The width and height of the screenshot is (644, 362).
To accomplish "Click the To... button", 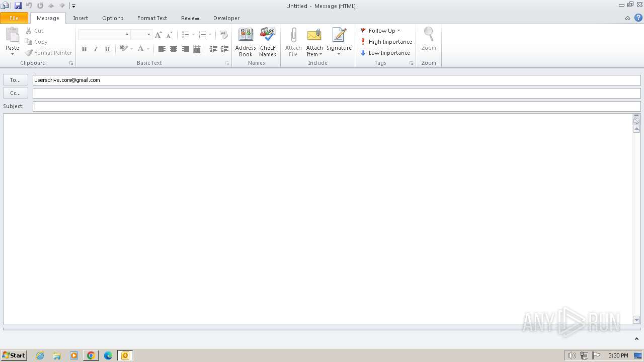I will click(x=16, y=80).
